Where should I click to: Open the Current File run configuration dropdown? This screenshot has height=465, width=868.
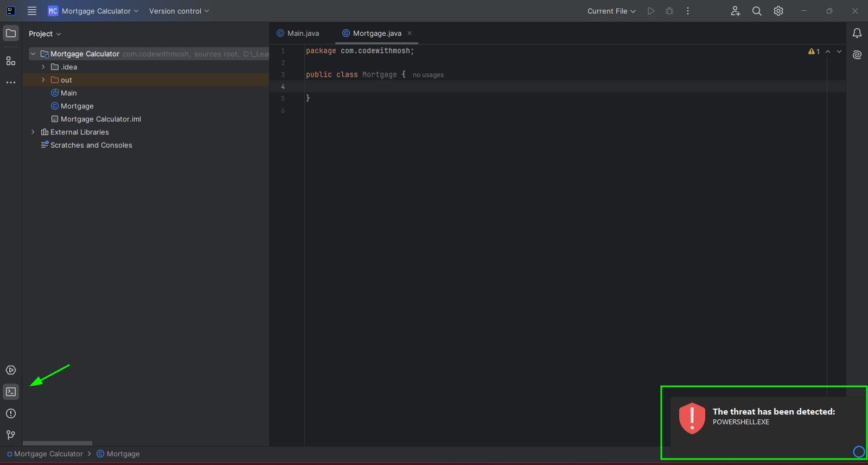click(x=611, y=11)
